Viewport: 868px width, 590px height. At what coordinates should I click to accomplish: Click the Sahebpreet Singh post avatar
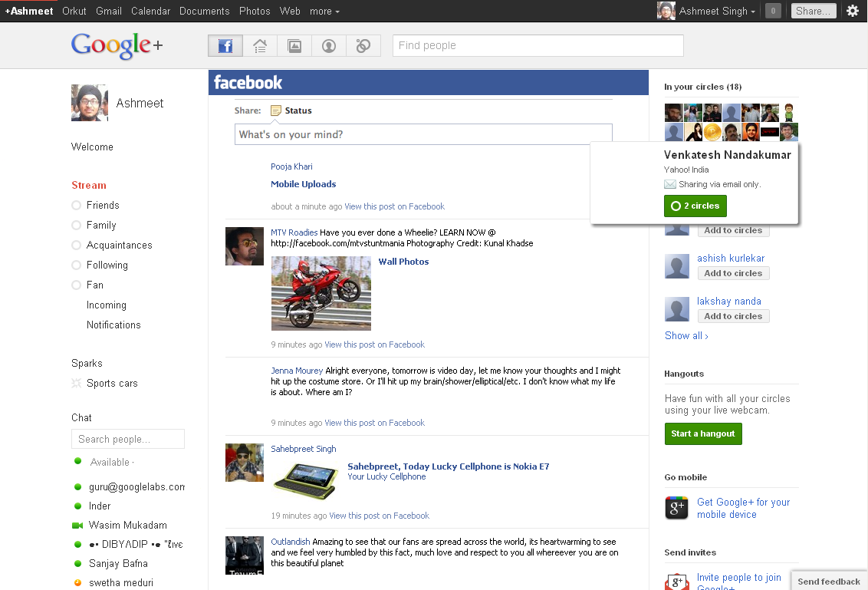coord(245,463)
